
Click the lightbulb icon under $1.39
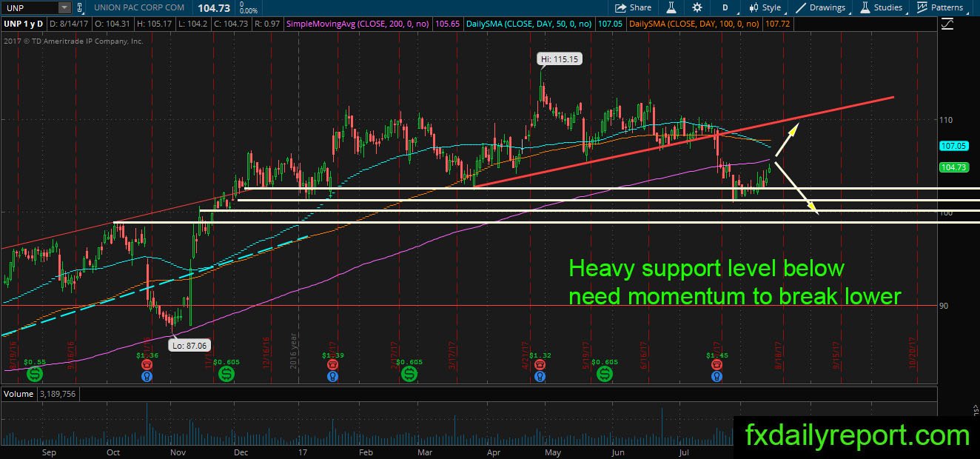(x=333, y=376)
